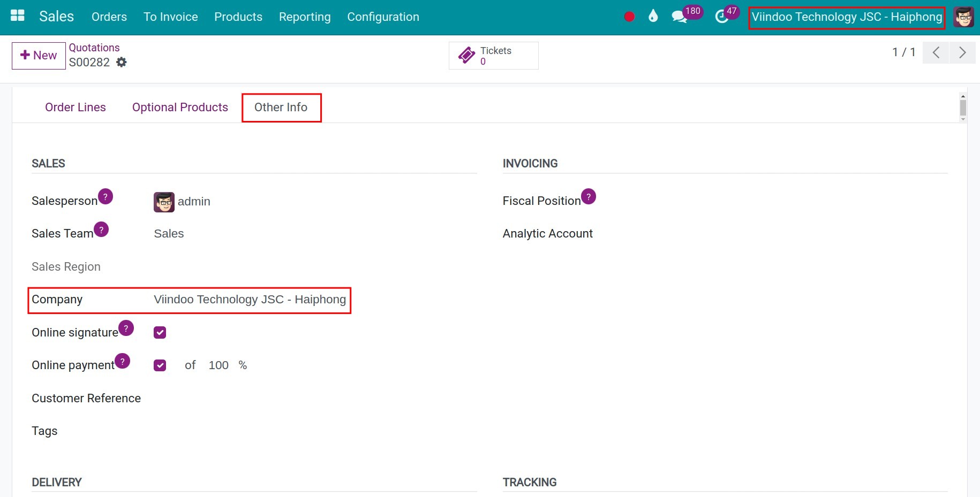Show help tooltip for Online payment

point(122,361)
